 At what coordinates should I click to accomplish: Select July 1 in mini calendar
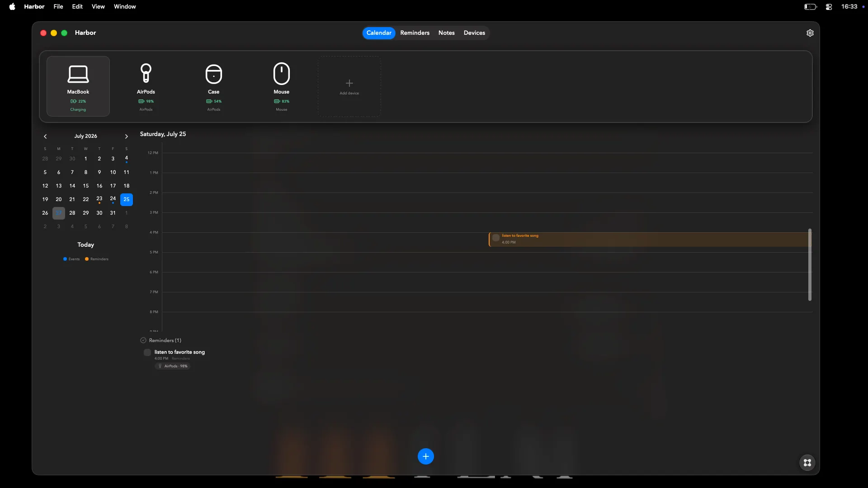[86, 159]
